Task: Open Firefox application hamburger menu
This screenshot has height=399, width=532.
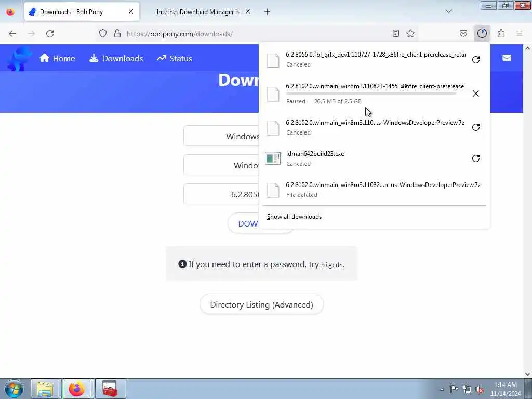Action: click(x=520, y=33)
